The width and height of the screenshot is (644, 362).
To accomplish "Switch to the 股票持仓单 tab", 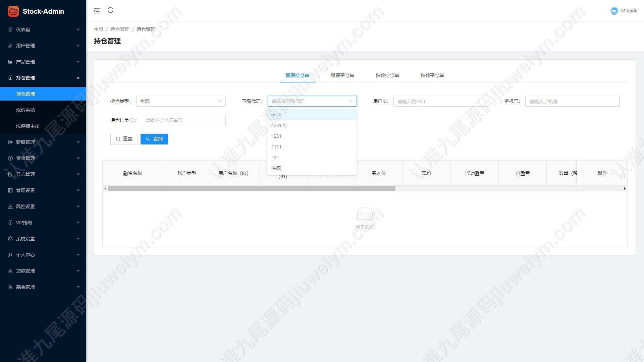I will pyautogui.click(x=297, y=75).
